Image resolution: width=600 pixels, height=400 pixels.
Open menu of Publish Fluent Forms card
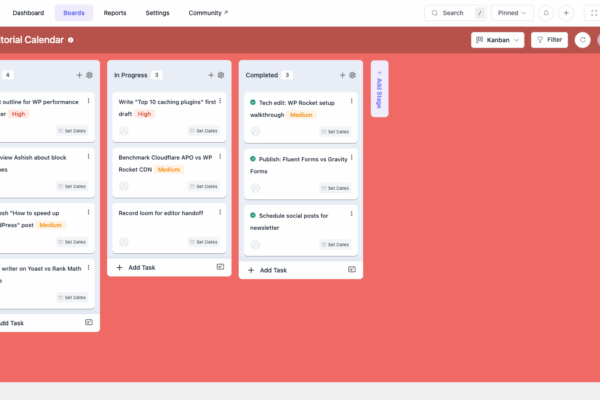(x=351, y=157)
